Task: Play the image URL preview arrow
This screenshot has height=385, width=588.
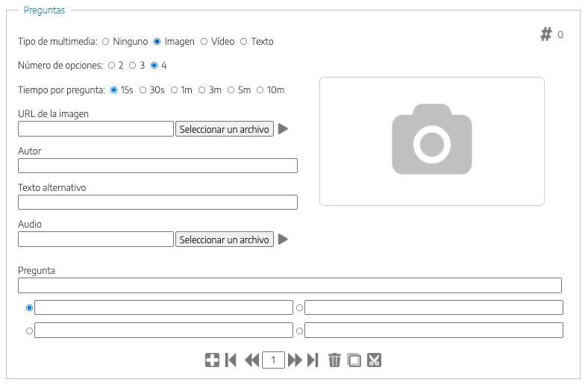Action: (x=283, y=129)
